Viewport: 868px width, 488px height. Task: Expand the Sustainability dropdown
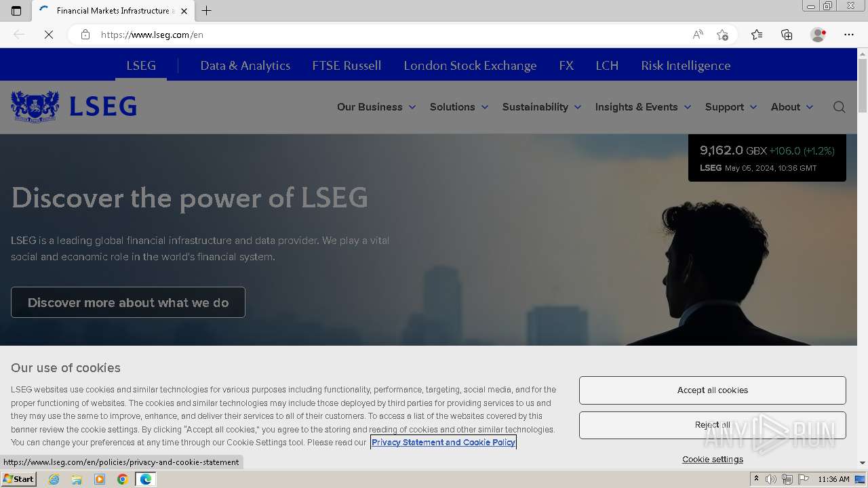(542, 107)
